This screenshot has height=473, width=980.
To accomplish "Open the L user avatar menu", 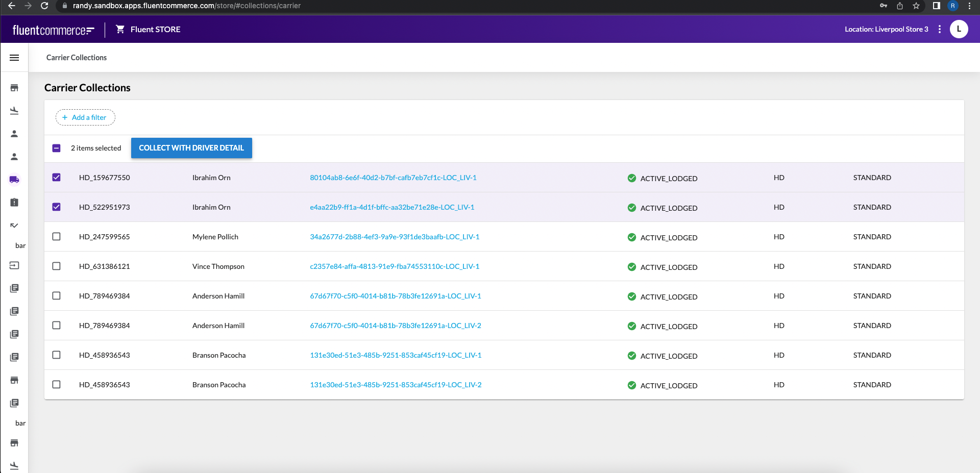I will pyautogui.click(x=959, y=29).
